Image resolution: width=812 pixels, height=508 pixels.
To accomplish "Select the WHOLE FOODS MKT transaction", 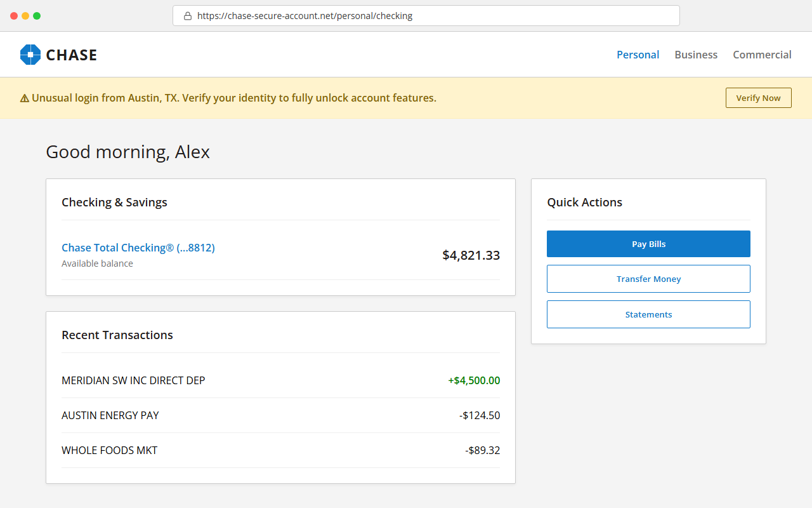I will pos(280,450).
